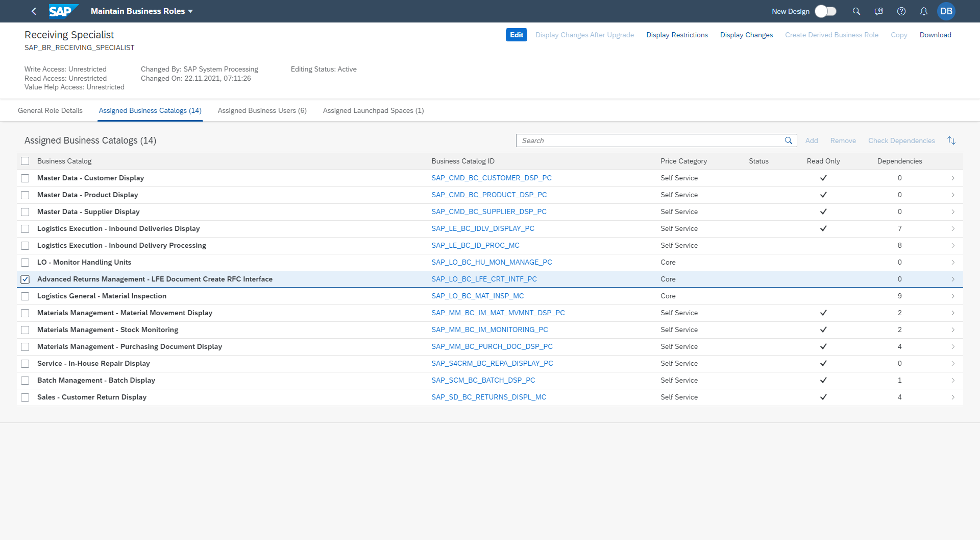The image size is (980, 540).
Task: Check Master Data - Customer Display row
Action: (x=25, y=178)
